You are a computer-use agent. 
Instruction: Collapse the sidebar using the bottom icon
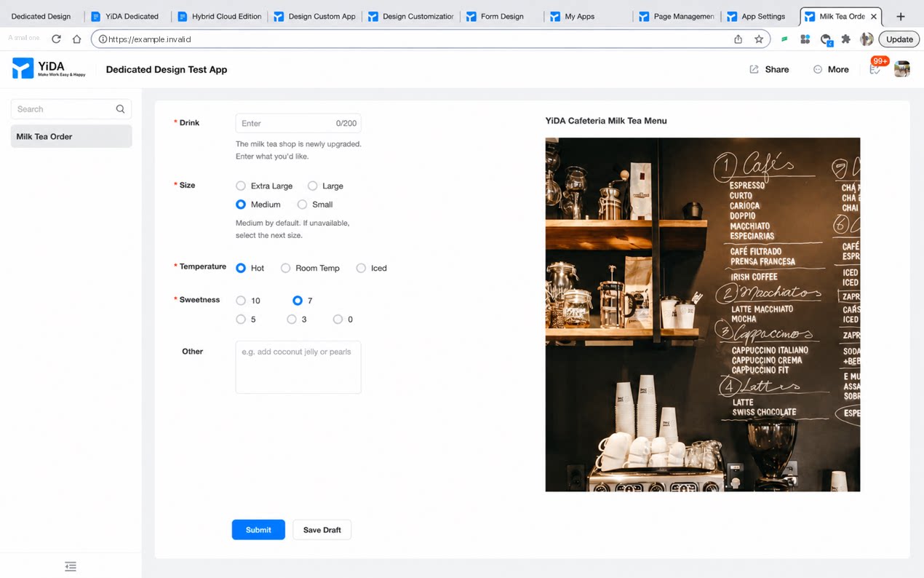click(71, 566)
